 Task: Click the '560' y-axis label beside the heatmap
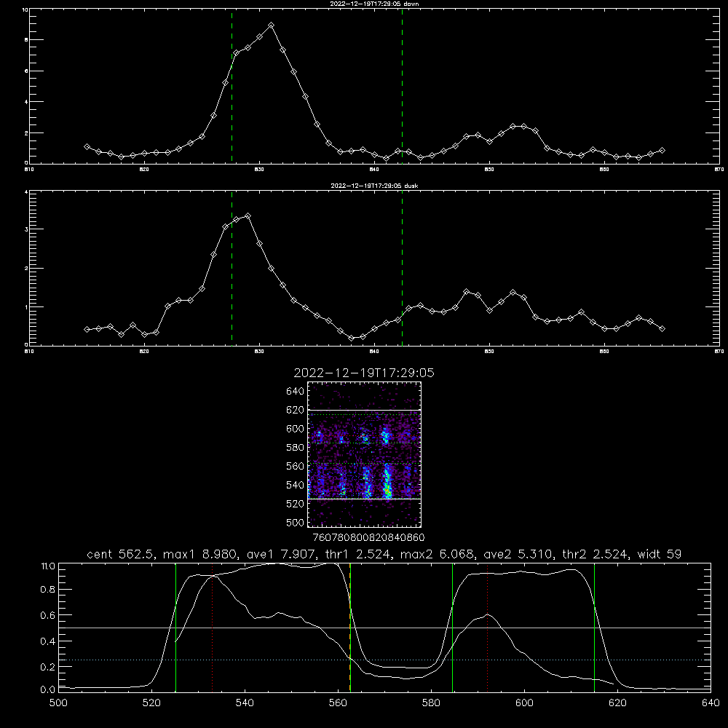295,466
